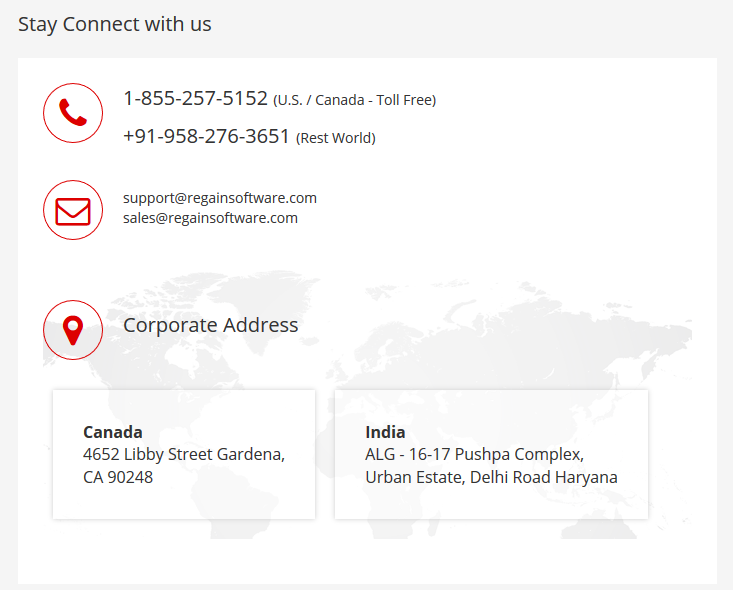Image resolution: width=733 pixels, height=590 pixels.
Task: Click the U.S. / Canada - Toll Free label
Action: 354,100
